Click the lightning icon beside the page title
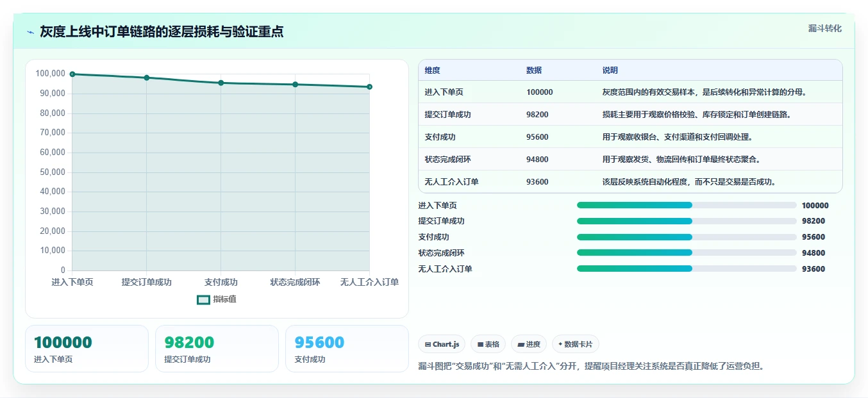This screenshot has height=398, width=868. tap(30, 32)
